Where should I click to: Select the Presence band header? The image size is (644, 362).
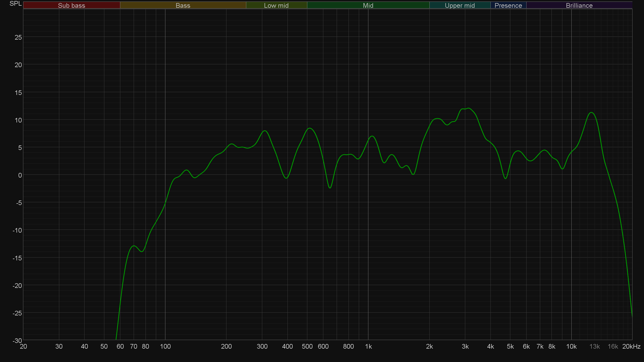(x=508, y=5)
